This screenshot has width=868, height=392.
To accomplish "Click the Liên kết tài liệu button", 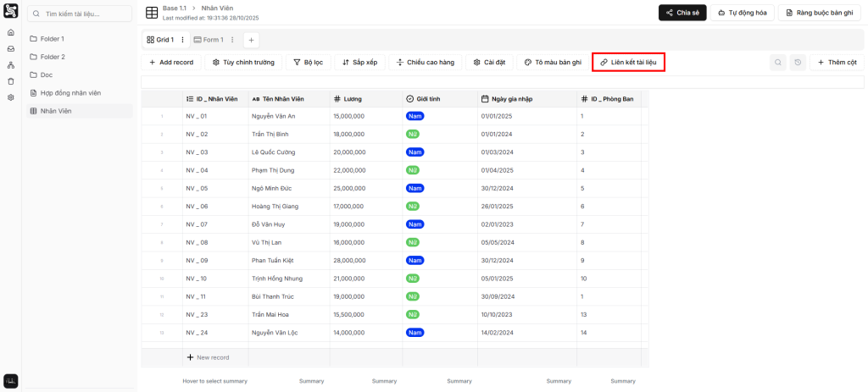I will (628, 63).
